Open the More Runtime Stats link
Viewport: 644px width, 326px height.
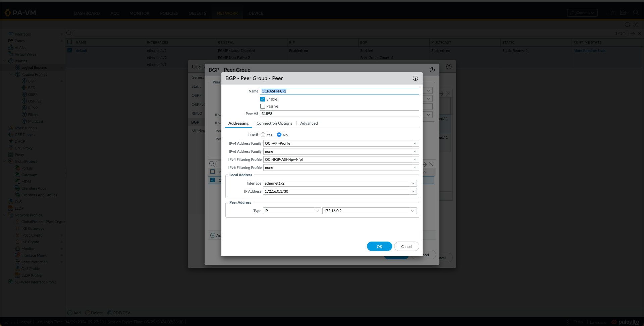pos(589,50)
